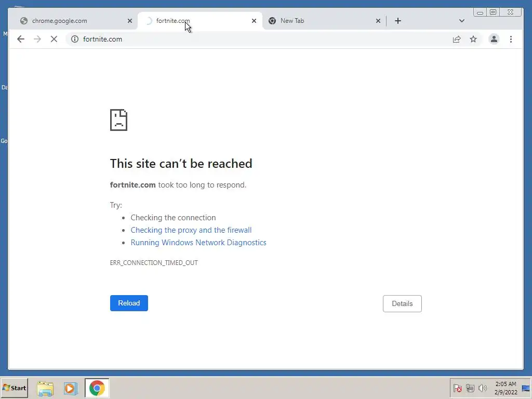
Task: Open the Chrome three-dot menu
Action: point(511,39)
